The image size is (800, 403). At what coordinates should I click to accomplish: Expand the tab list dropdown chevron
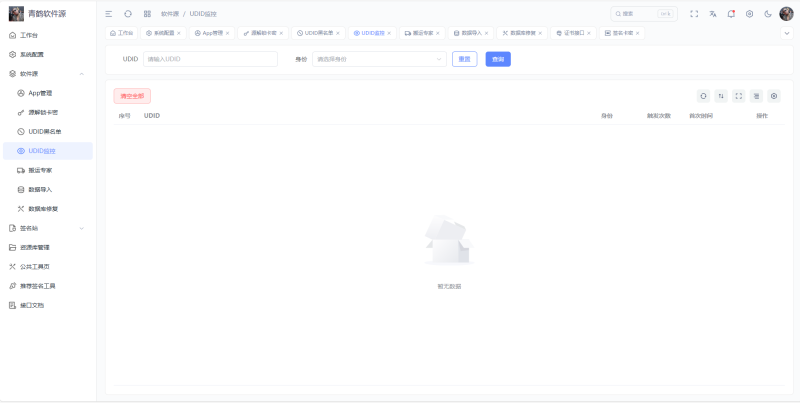[x=786, y=33]
